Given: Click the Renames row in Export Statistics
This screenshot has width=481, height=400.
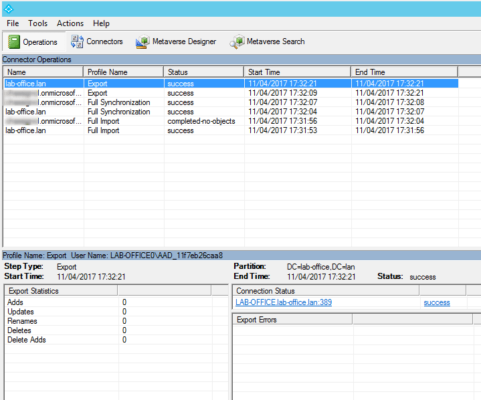Looking at the screenshot, I should tap(109, 321).
